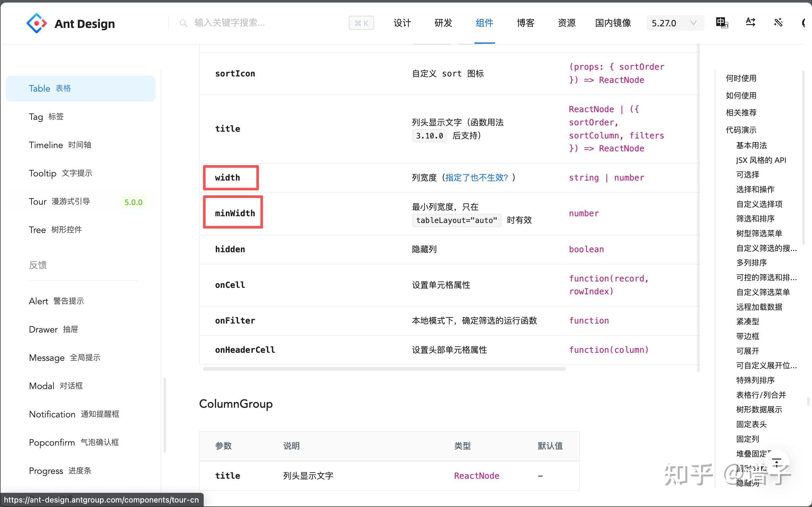The image size is (812, 507).
Task: Jump to 相关推荐 anchor
Action: point(741,113)
